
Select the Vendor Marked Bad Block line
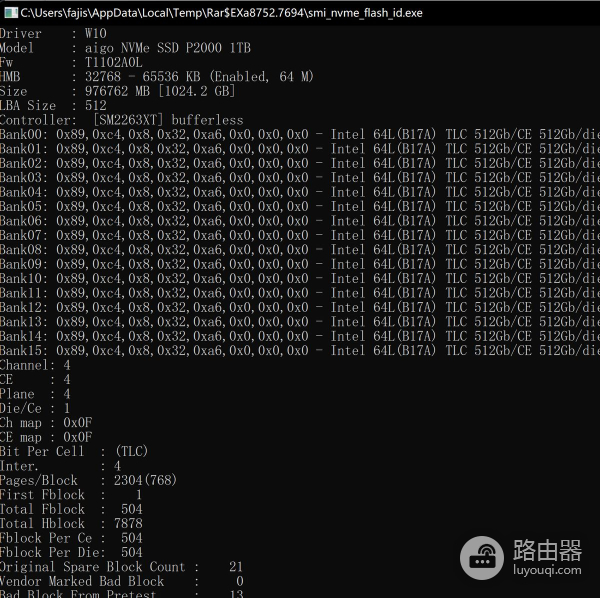coord(122,581)
